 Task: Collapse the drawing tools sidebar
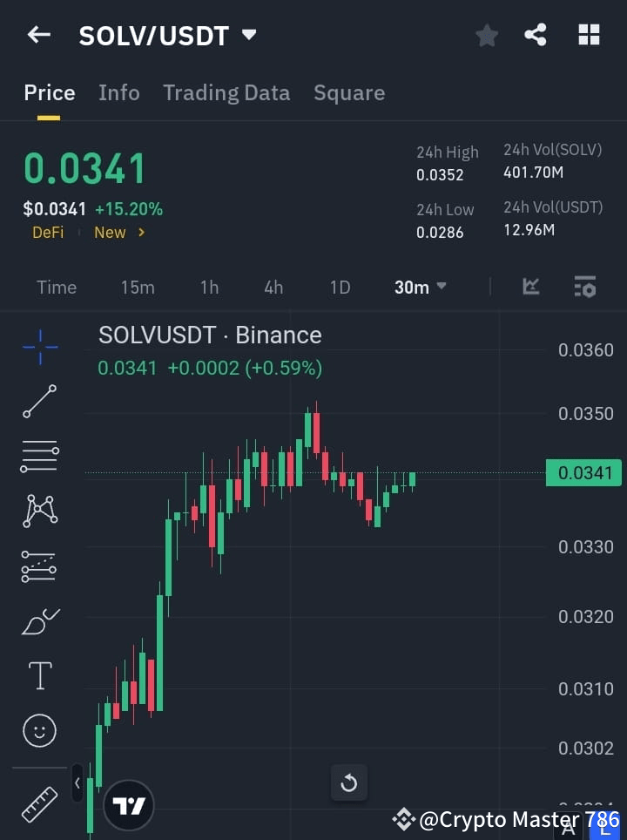tap(77, 782)
